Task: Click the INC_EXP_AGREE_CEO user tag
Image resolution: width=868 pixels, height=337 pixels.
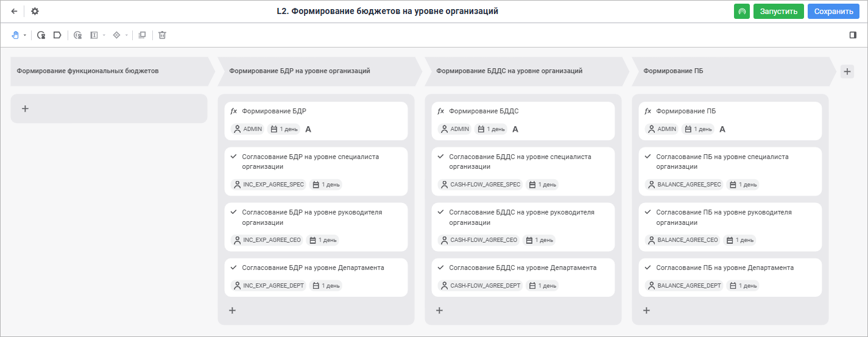Action: pyautogui.click(x=267, y=240)
